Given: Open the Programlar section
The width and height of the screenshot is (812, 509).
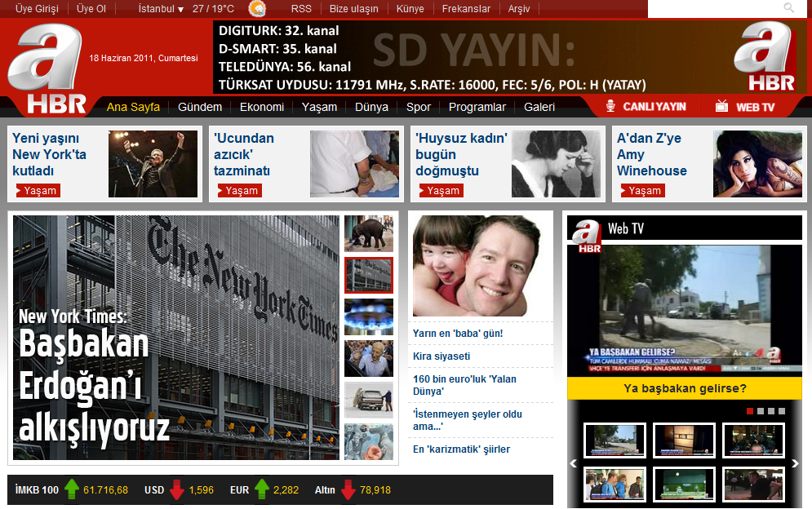Looking at the screenshot, I should [477, 107].
